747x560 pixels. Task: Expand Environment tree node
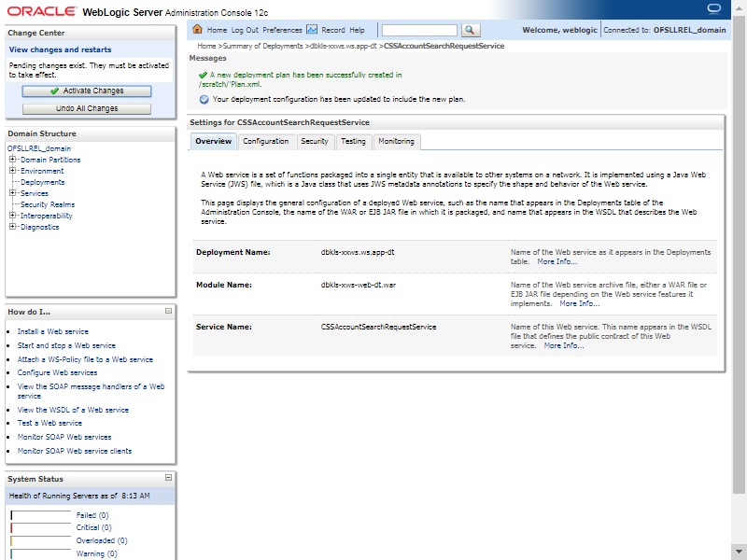pos(12,171)
